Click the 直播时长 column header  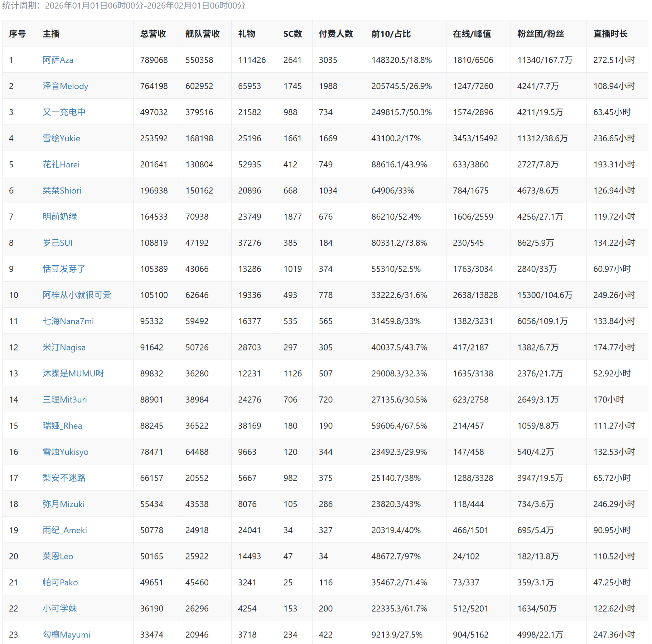(610, 34)
